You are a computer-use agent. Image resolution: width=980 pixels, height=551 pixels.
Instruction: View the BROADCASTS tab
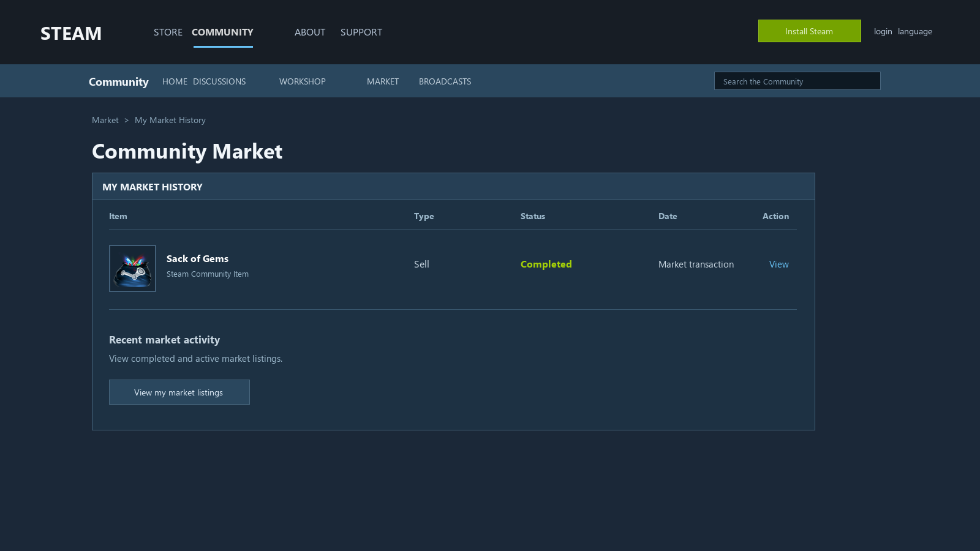pos(445,81)
